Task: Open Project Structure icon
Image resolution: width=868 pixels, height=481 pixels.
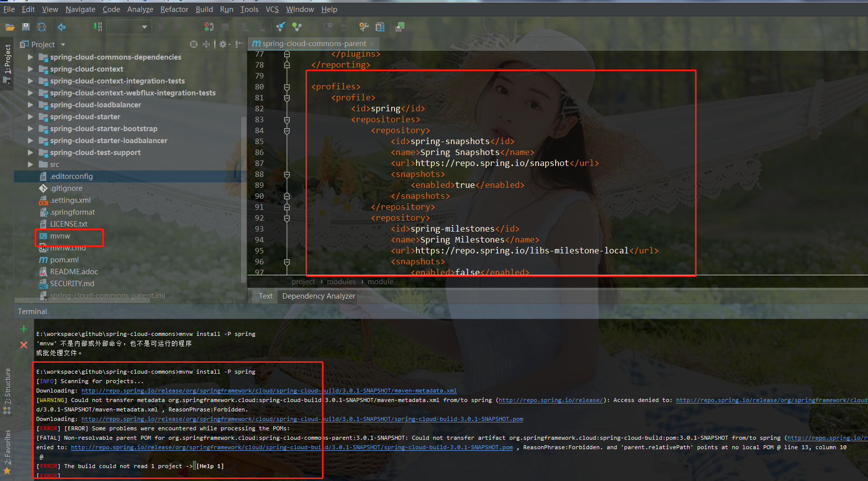Action: (x=380, y=27)
